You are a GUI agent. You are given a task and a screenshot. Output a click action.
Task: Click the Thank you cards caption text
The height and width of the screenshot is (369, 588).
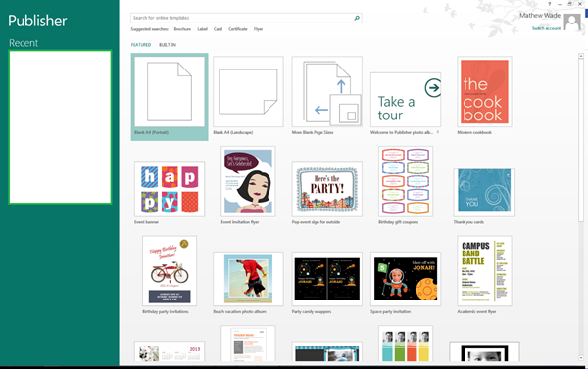[468, 222]
